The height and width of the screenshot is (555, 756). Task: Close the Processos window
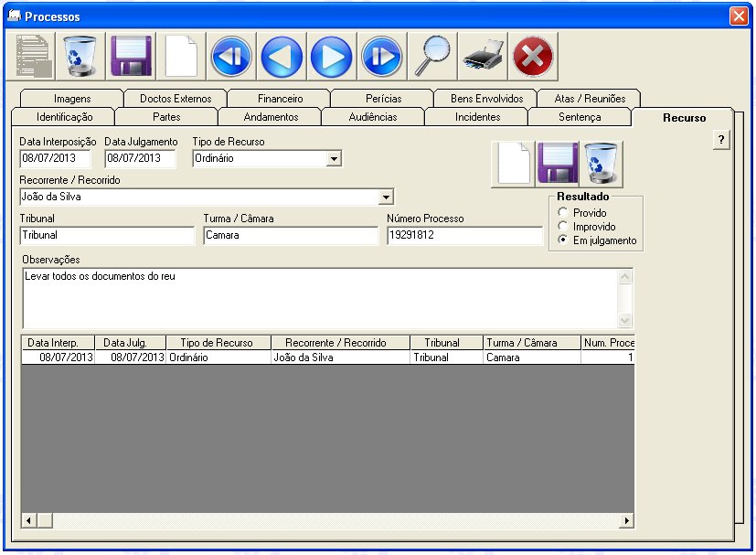tap(739, 16)
